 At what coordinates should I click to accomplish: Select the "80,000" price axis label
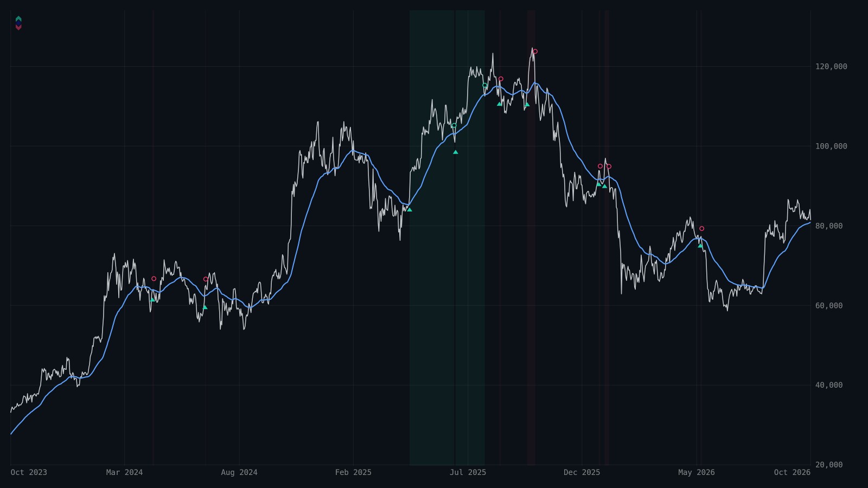[x=829, y=226]
